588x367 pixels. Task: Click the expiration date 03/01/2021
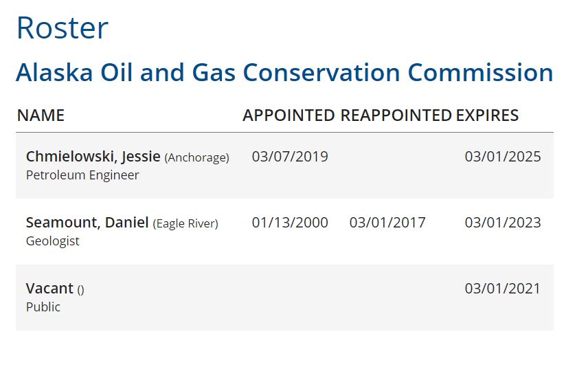coord(503,289)
